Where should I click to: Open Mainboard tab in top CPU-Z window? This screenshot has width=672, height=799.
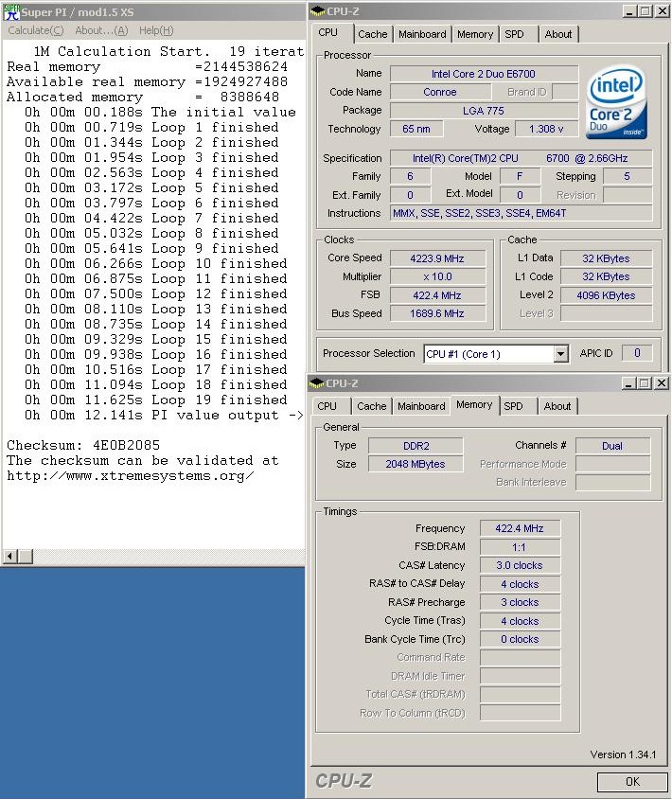422,34
